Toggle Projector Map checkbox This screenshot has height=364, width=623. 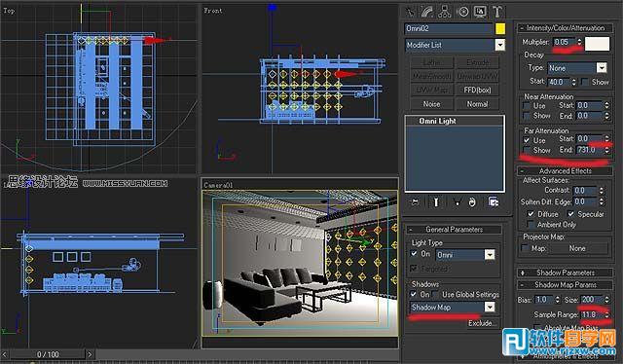(525, 248)
